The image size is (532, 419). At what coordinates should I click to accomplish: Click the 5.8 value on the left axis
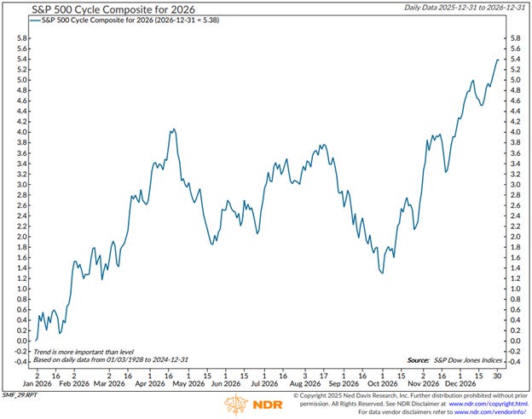pos(21,38)
